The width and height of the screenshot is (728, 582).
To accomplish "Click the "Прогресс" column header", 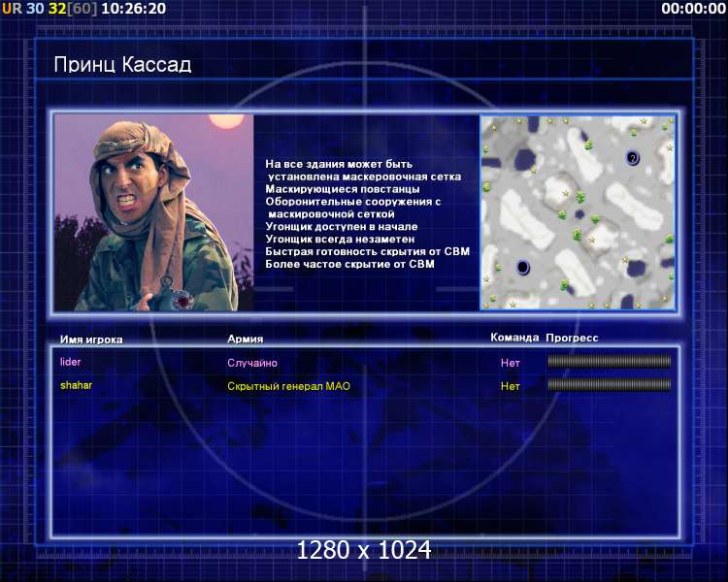I will [x=572, y=338].
